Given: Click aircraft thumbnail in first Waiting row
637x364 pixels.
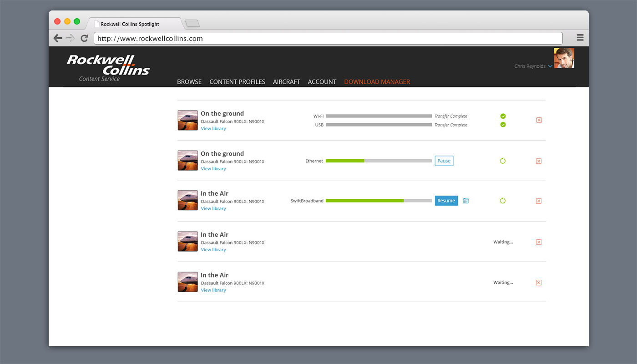Looking at the screenshot, I should (187, 241).
